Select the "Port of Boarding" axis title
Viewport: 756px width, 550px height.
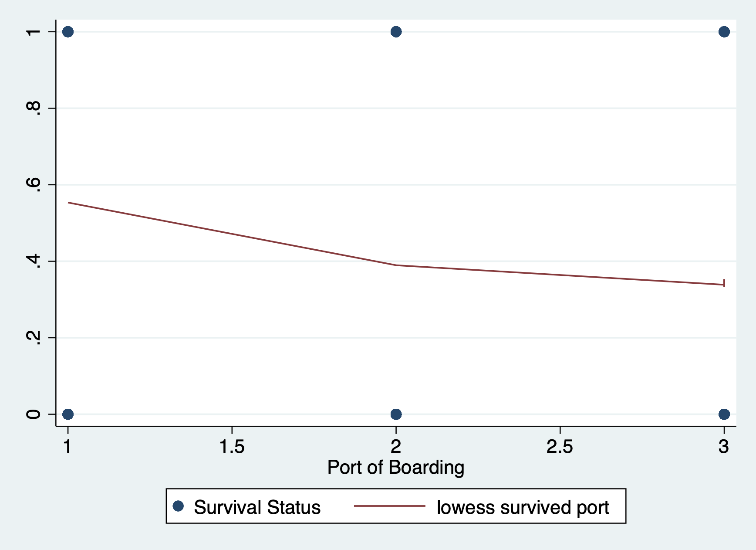[395, 467]
